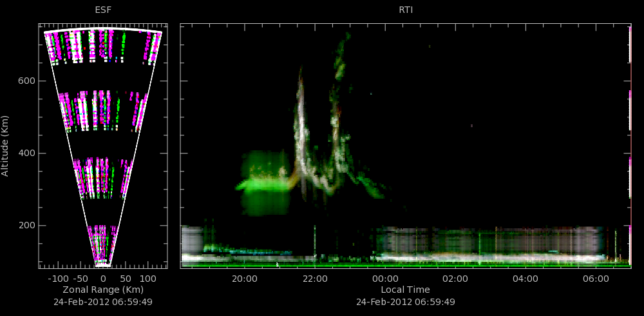Click the RTI plot title

tap(405, 10)
